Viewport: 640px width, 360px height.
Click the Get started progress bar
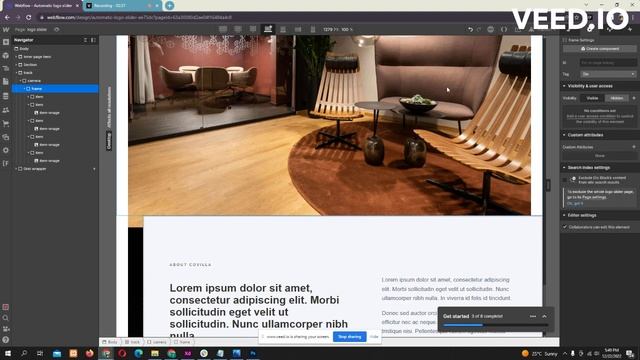tap(495, 325)
